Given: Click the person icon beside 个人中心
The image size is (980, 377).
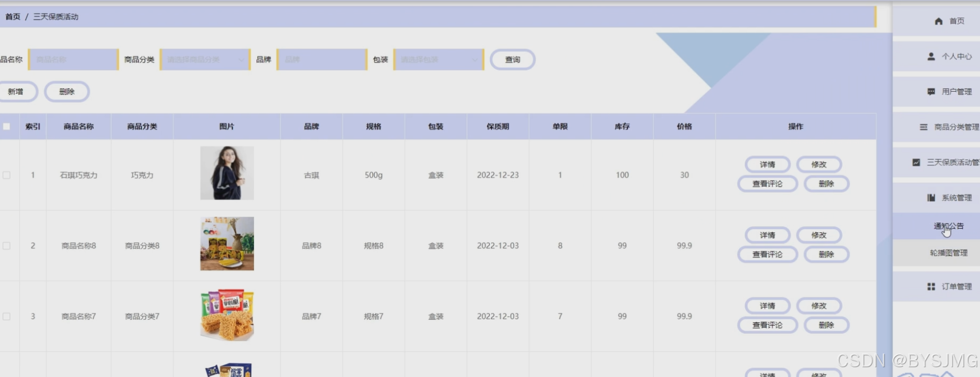Looking at the screenshot, I should (x=931, y=56).
